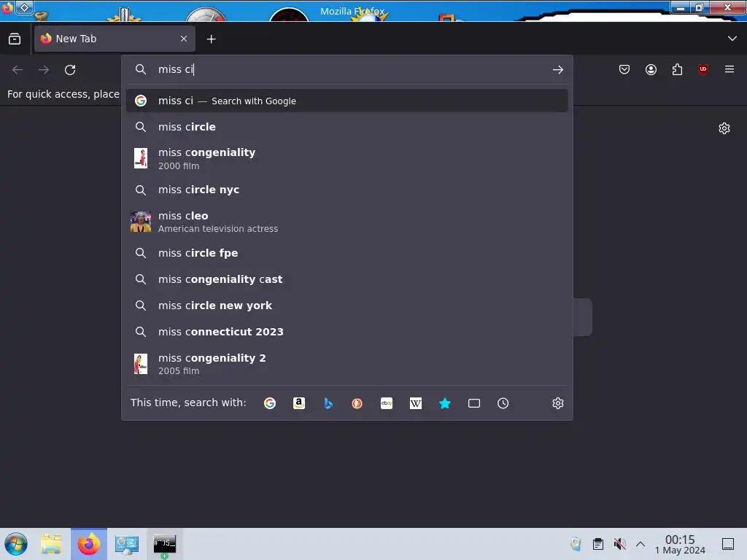The width and height of the screenshot is (747, 560).
Task: Choose 'miss congeniality' 2000 film suggestion
Action: pos(347,158)
